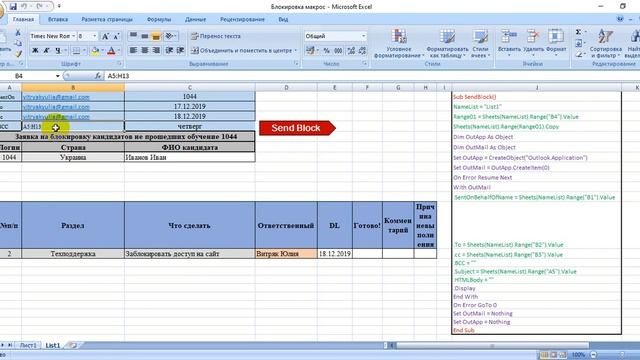This screenshot has width=640, height=360.
Task: Open merge and center dropdown arrow
Action: pyautogui.click(x=296, y=51)
